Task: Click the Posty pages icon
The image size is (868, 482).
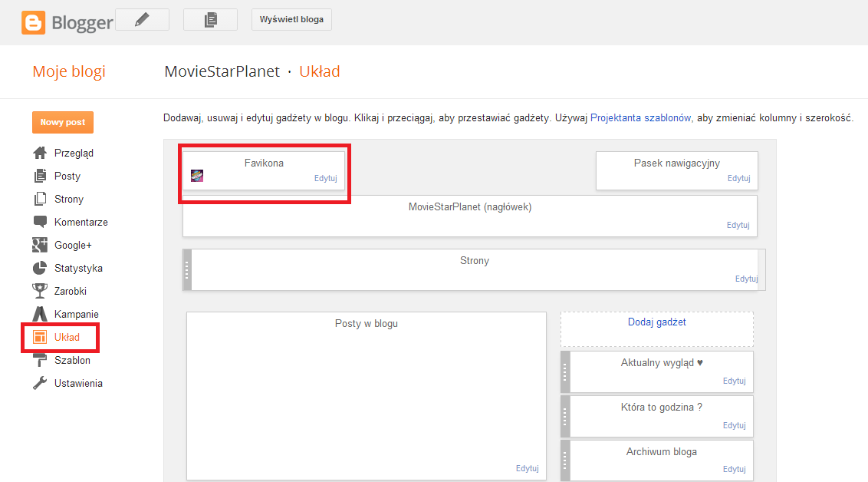Action: [40, 177]
